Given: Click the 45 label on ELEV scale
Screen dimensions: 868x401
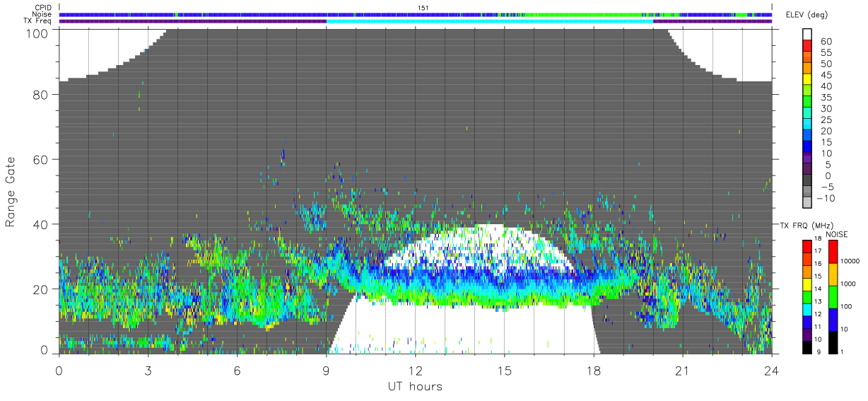Looking at the screenshot, I should 826,75.
